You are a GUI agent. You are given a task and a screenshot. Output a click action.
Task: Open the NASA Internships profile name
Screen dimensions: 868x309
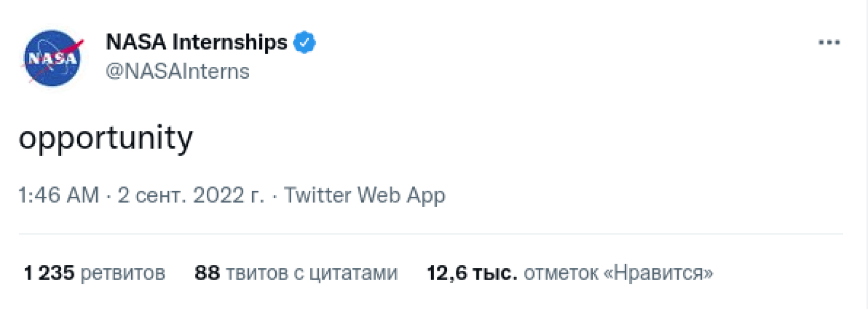click(196, 43)
